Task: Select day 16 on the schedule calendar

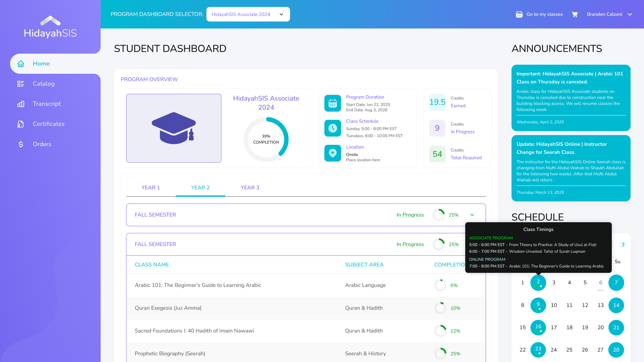Action: (538, 327)
